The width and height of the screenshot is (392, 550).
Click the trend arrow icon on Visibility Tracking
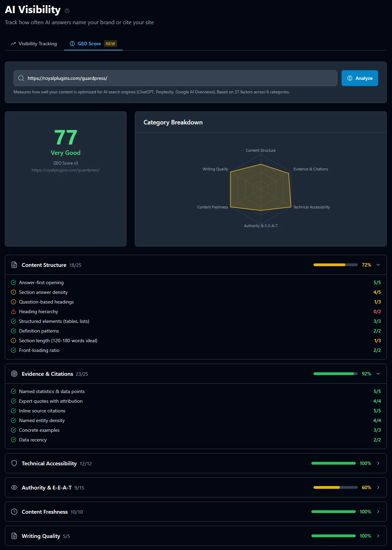click(x=13, y=44)
